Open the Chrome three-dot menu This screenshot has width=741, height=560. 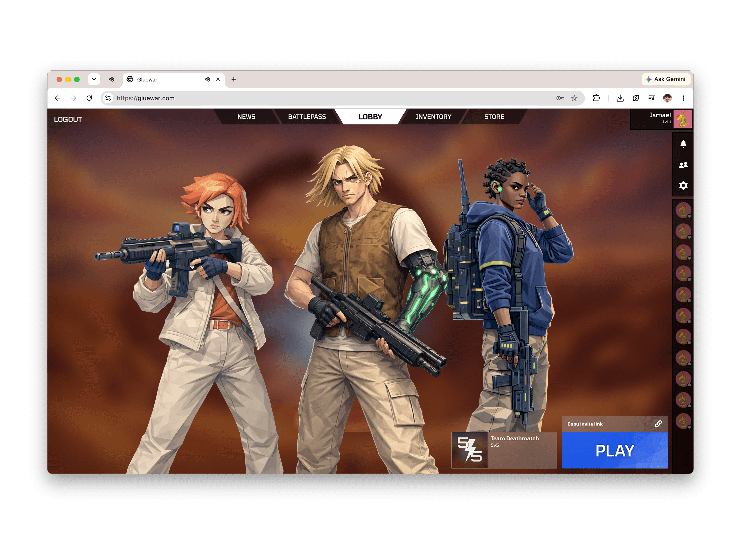click(683, 98)
